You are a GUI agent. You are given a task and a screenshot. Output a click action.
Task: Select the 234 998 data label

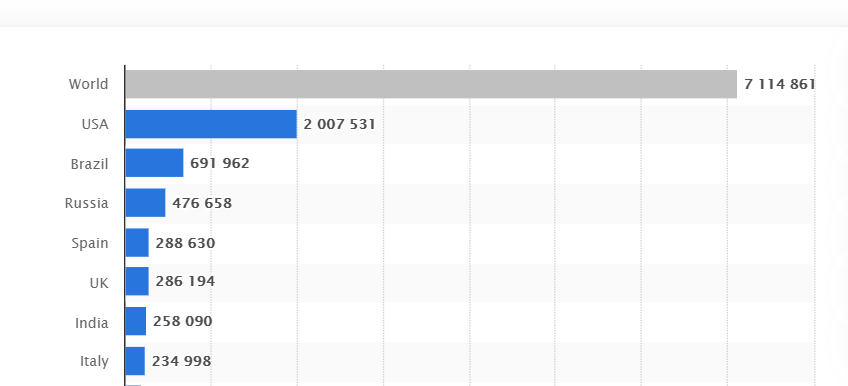(x=181, y=361)
